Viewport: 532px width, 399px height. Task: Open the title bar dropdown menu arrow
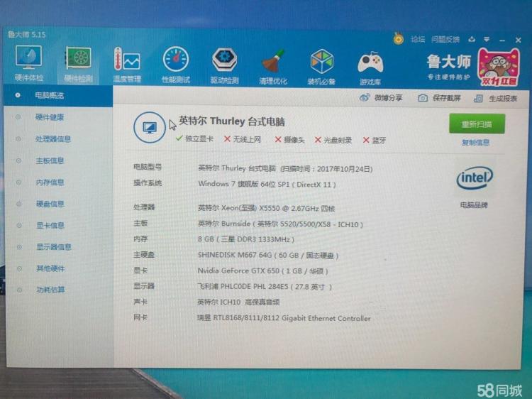pyautogui.click(x=487, y=40)
